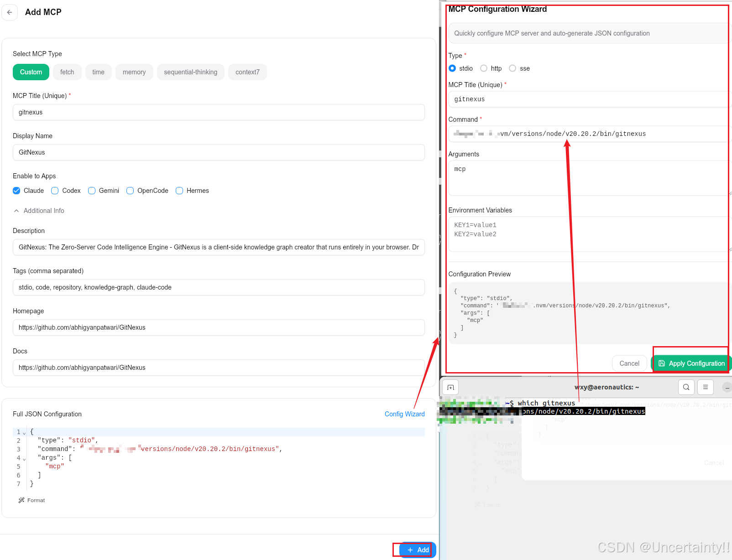Click the Configuration Preview JSON block

pyautogui.click(x=590, y=313)
